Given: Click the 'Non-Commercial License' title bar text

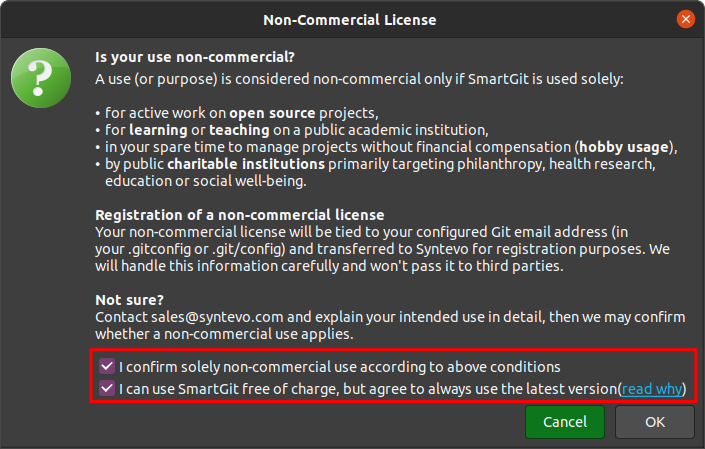Looking at the screenshot, I should coord(350,20).
